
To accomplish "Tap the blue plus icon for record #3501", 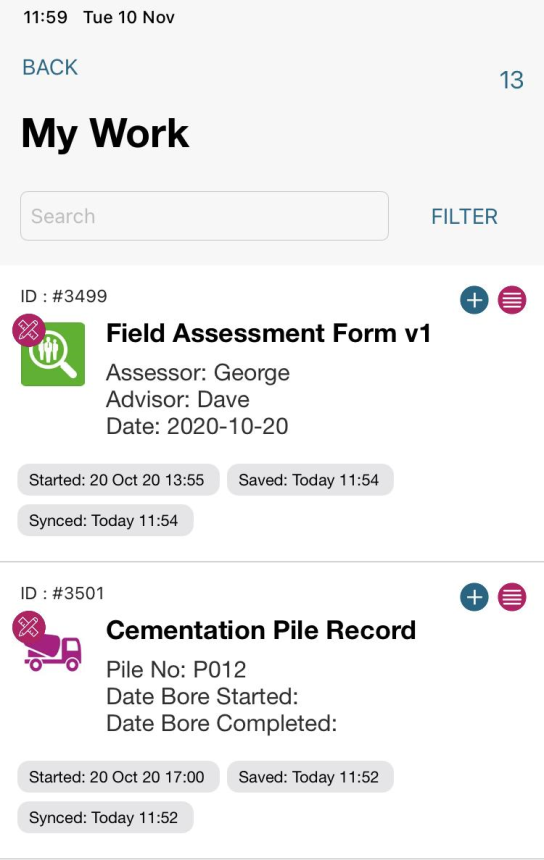I will 474,597.
